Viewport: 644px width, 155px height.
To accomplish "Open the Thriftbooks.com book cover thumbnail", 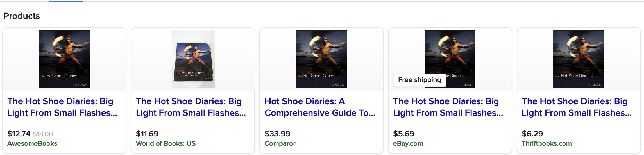I will [579, 59].
